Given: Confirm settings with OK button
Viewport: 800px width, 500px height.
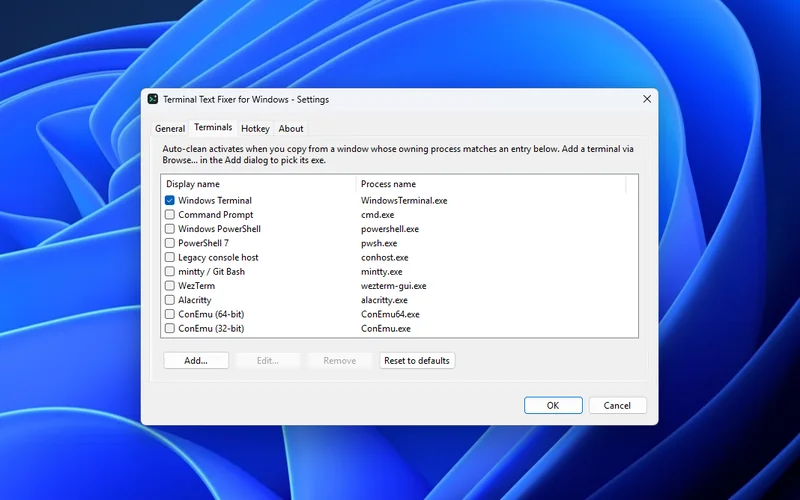Looking at the screenshot, I should pos(553,406).
